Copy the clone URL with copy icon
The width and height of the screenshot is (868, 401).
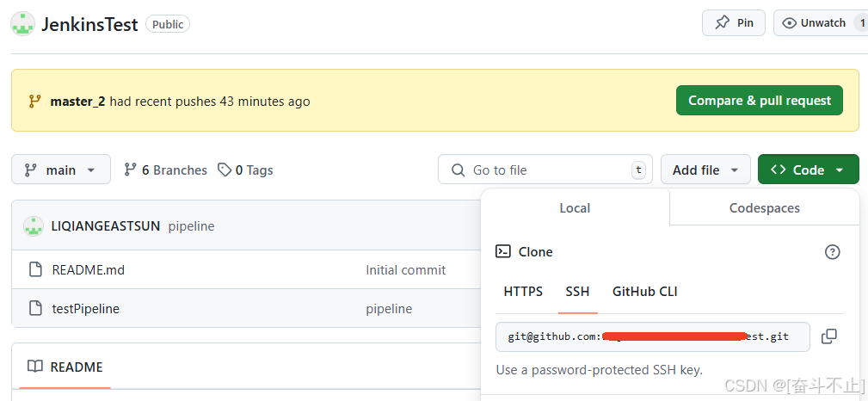coord(829,336)
